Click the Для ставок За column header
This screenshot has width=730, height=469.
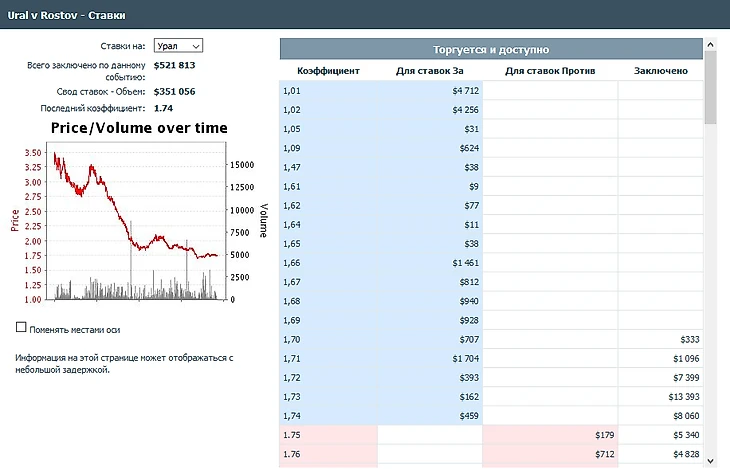pos(430,71)
